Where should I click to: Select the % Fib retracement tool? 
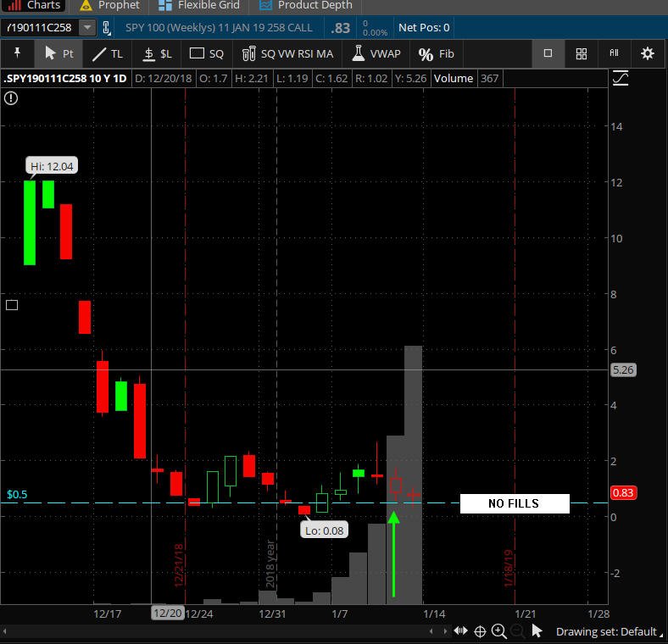pyautogui.click(x=436, y=53)
